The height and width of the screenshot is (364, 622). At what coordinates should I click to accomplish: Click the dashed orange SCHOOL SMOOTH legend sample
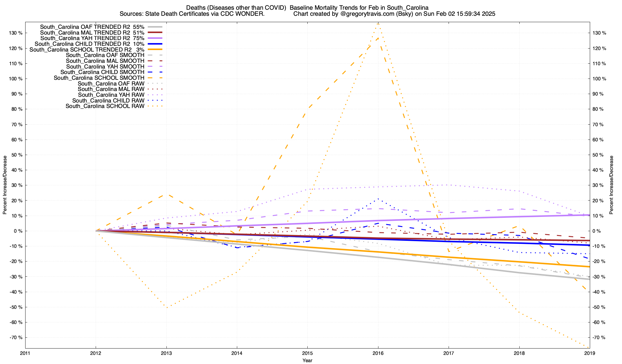pos(155,78)
